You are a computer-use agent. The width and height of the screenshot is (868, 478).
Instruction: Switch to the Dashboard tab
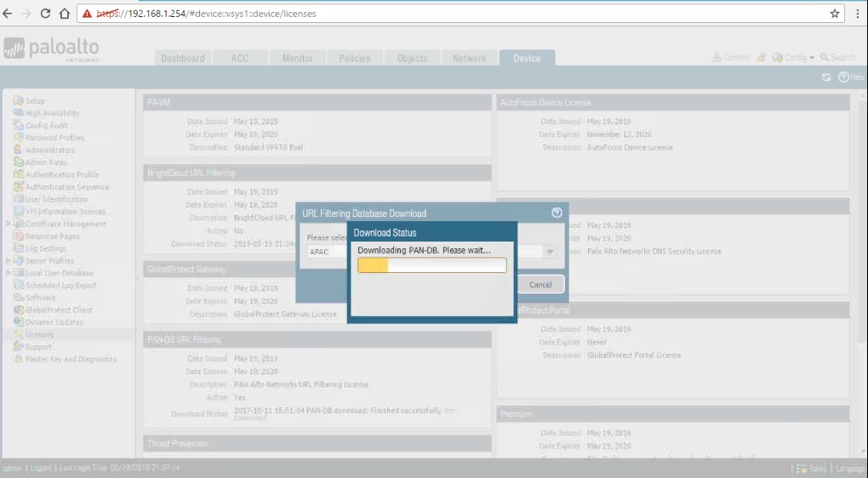click(x=183, y=58)
